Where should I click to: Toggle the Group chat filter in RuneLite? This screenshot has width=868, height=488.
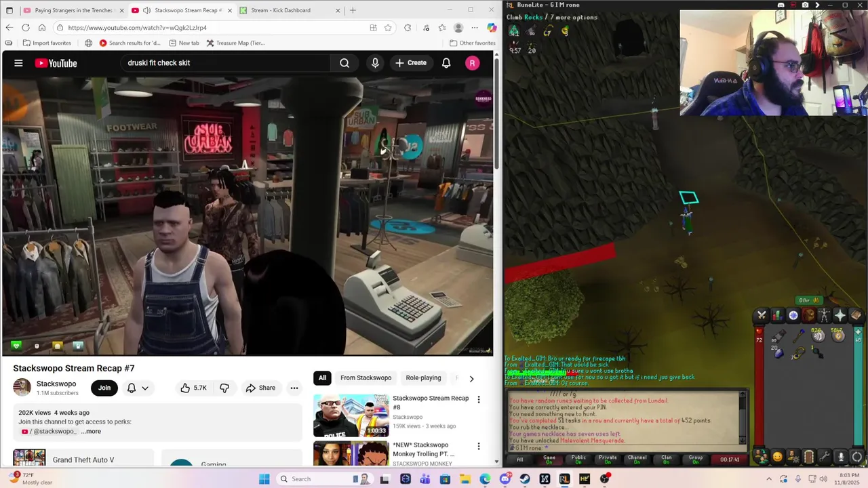coord(696,459)
